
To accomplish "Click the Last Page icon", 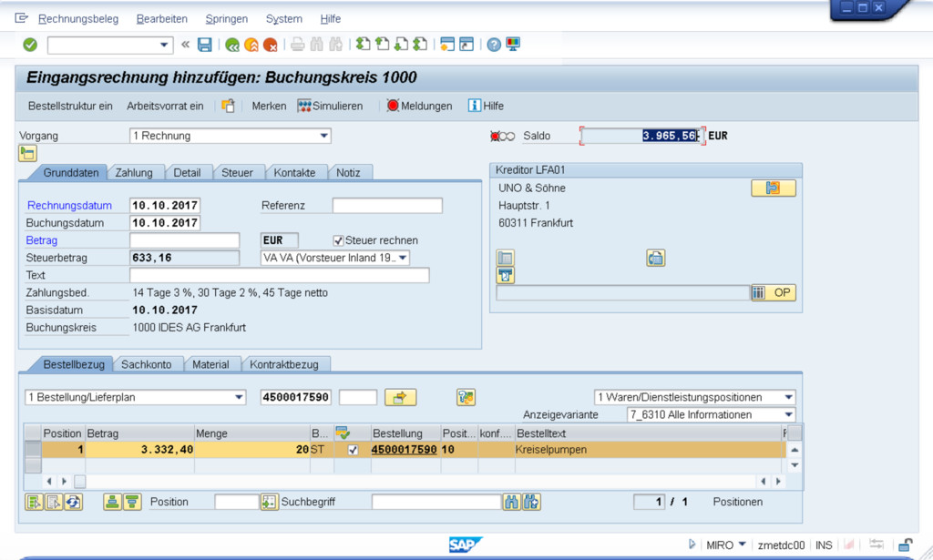I will [x=420, y=44].
